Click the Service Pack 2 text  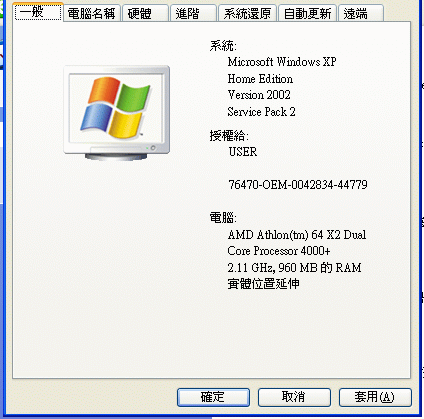pyautogui.click(x=261, y=112)
